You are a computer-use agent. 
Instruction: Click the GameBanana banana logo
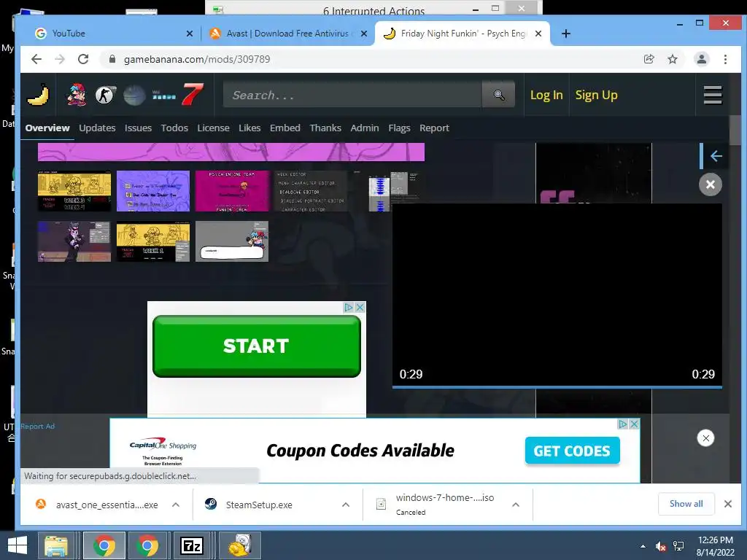click(x=38, y=94)
